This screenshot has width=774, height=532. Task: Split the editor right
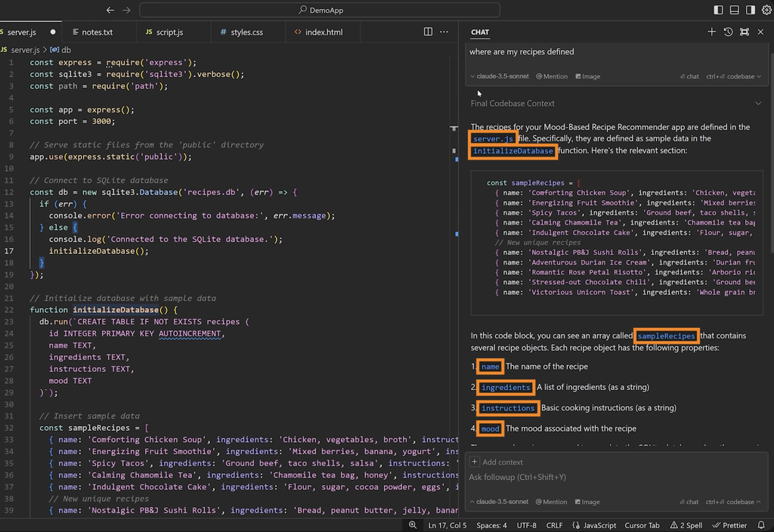(428, 32)
